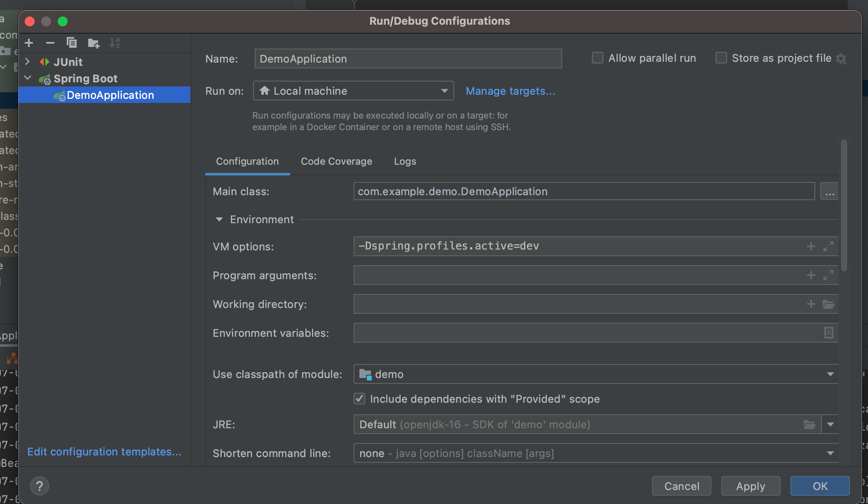Click the Add New Configuration plus icon
The height and width of the screenshot is (504, 868).
click(29, 43)
